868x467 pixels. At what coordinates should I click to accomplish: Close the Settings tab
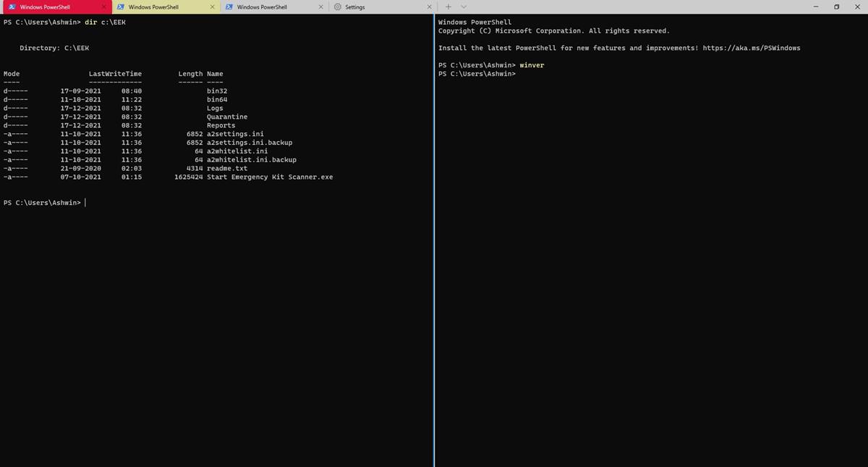tap(429, 7)
